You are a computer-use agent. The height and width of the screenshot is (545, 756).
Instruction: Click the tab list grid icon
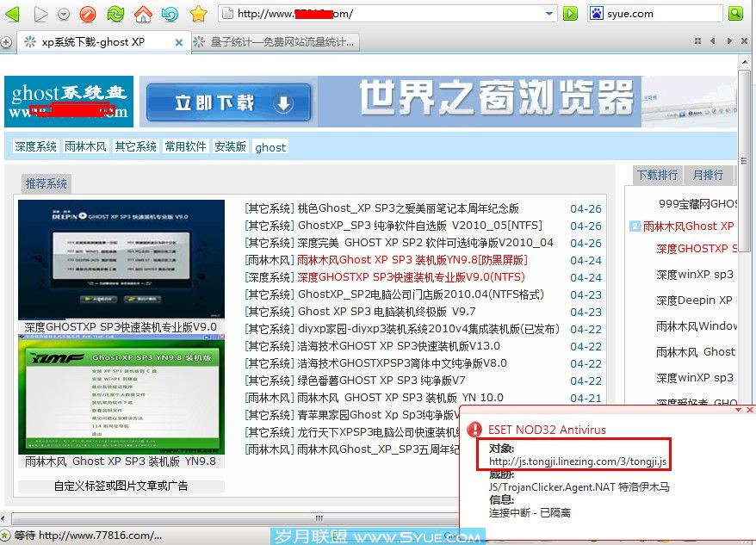tap(697, 41)
